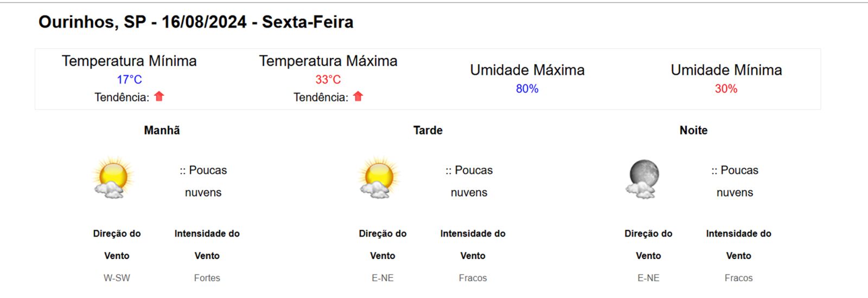Viewport: 868px width, 298px height.
Task: Select the 17°C minimum temperature value
Action: coord(129,79)
